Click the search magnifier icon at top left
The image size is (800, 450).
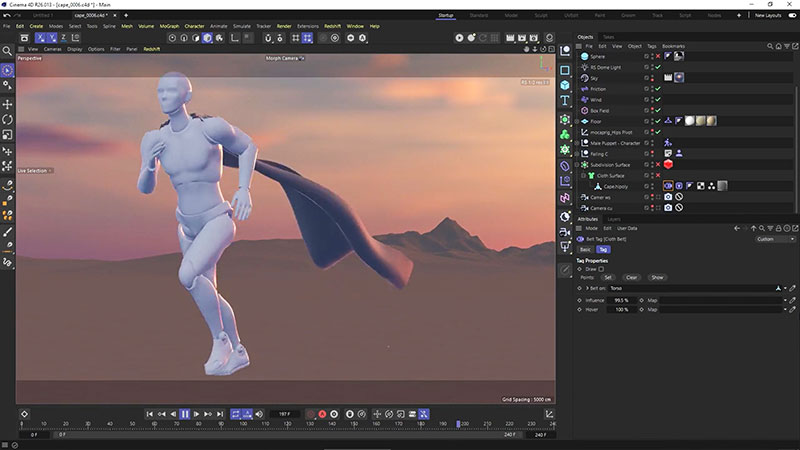pyautogui.click(x=8, y=50)
